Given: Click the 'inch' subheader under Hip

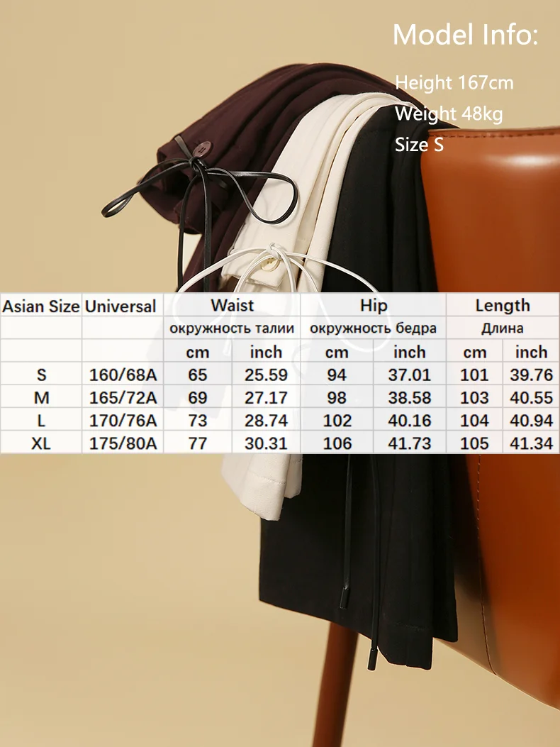Looking at the screenshot, I should [410, 352].
